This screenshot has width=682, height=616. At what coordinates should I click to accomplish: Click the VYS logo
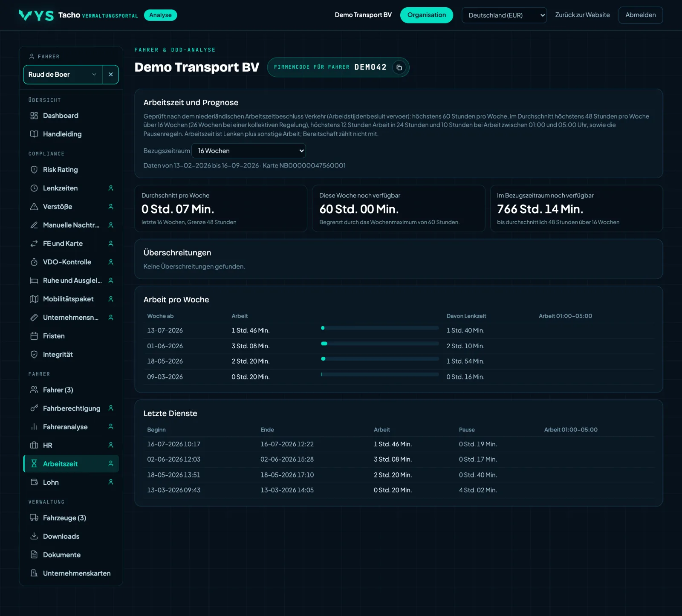pyautogui.click(x=36, y=15)
